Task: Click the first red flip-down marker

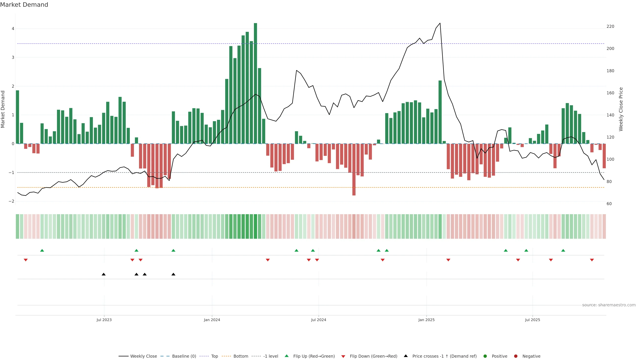Action: 25,260
